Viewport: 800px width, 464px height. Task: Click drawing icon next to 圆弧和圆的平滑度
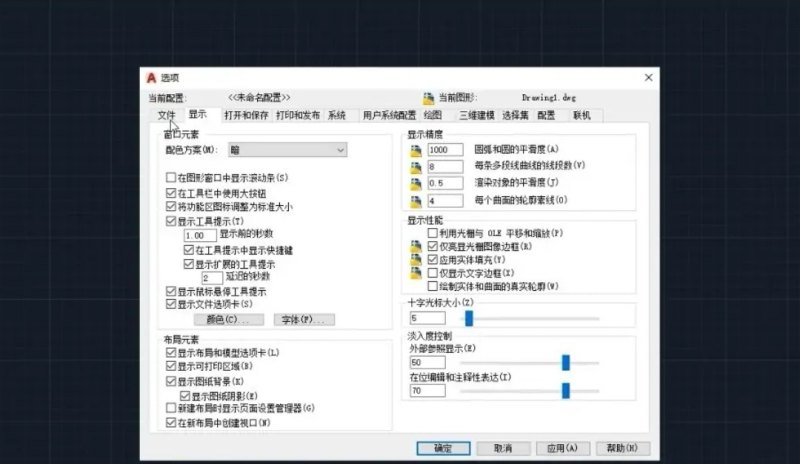(416, 150)
